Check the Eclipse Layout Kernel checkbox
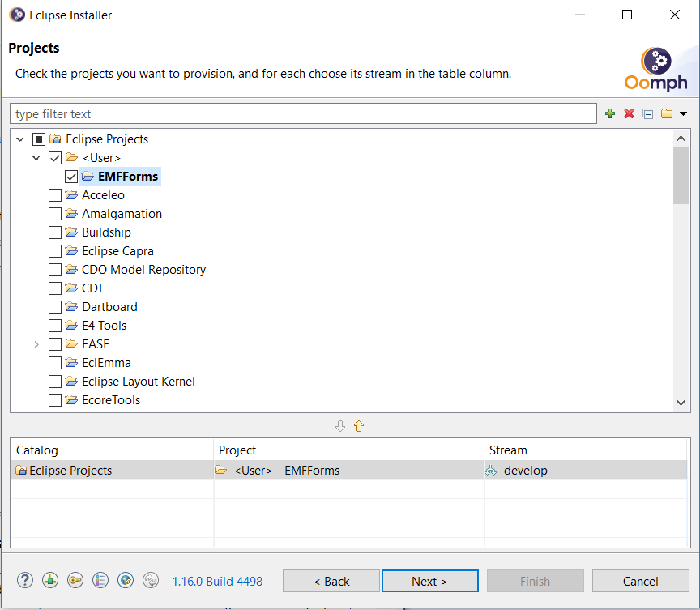Screen dimensions: 700x610 coord(55,382)
